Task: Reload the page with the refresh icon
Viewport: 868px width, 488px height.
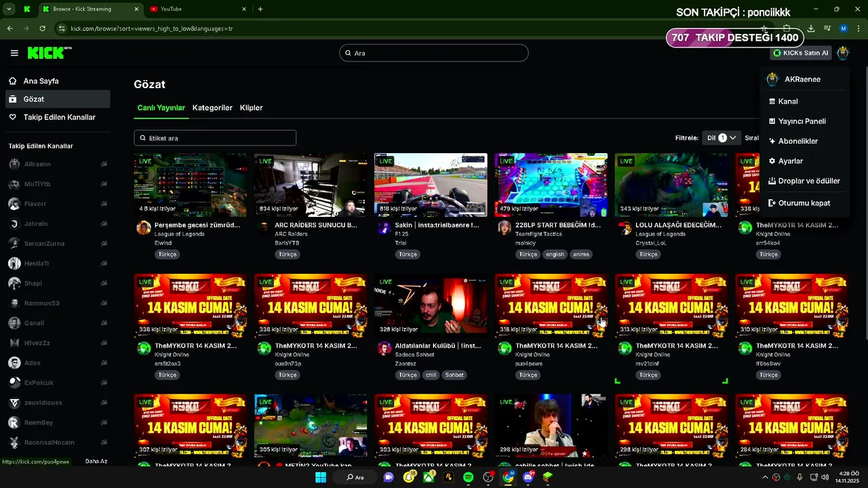Action: pyautogui.click(x=43, y=28)
